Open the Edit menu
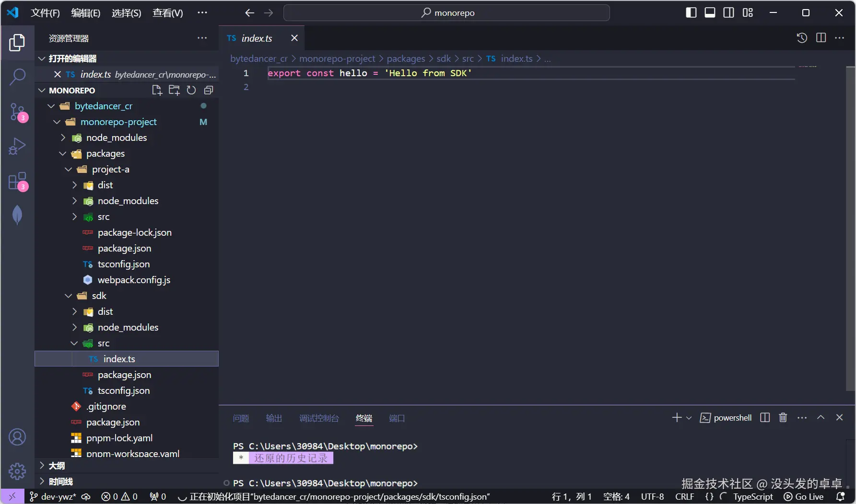This screenshot has width=856, height=504. pyautogui.click(x=86, y=13)
